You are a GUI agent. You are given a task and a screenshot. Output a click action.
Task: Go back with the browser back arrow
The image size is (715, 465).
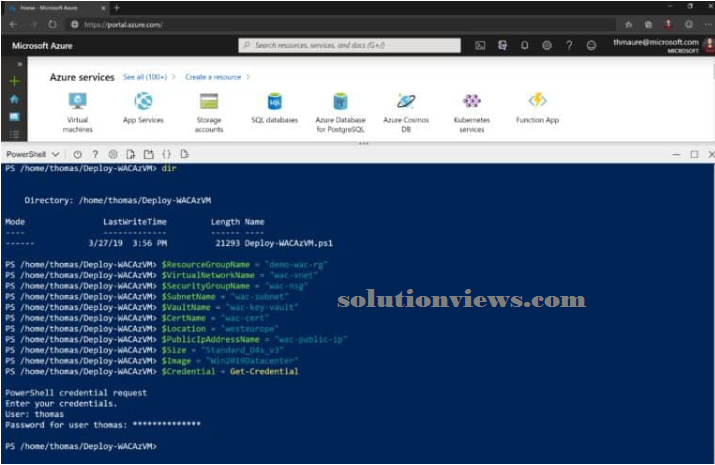14,25
